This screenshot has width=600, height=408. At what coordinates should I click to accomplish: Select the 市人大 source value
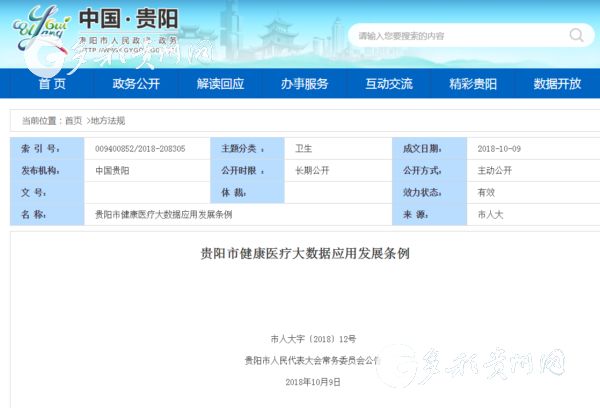coord(490,214)
